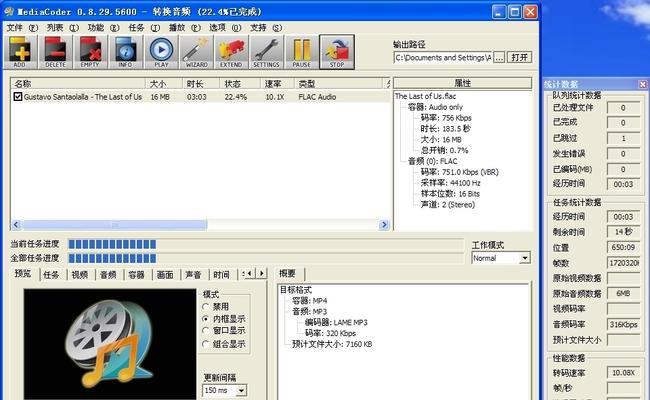Click the PLAY toolbar icon
The image size is (650, 400).
161,52
